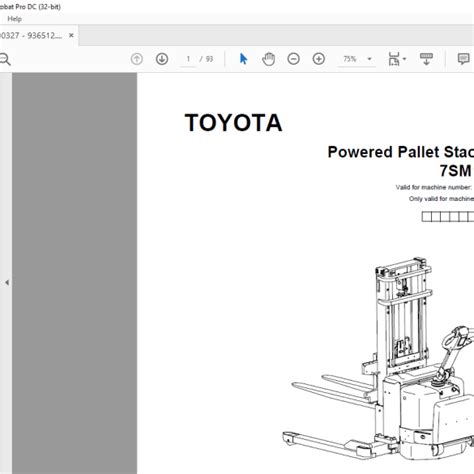Image resolution: width=474 pixels, height=474 pixels.
Task: Select the arrow Selection tool
Action: [243, 59]
